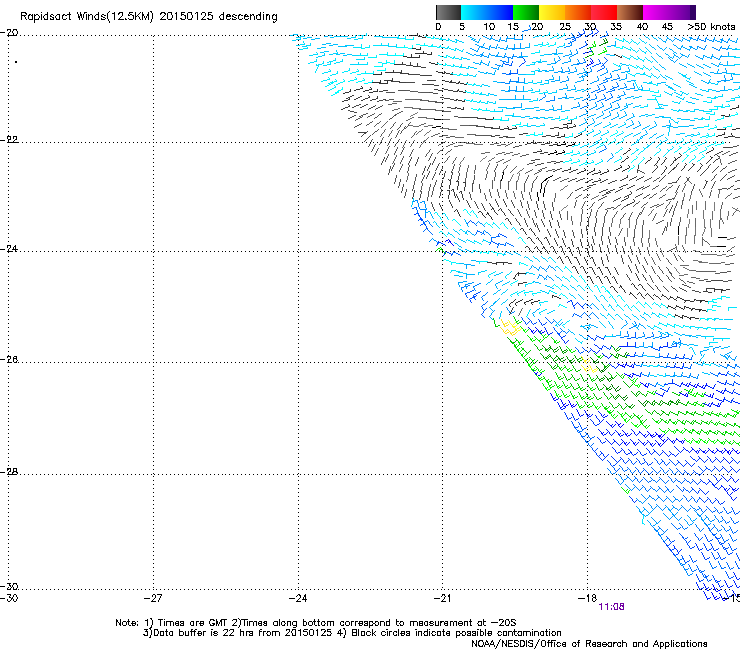Click the '>50 knots' legend label

point(711,27)
